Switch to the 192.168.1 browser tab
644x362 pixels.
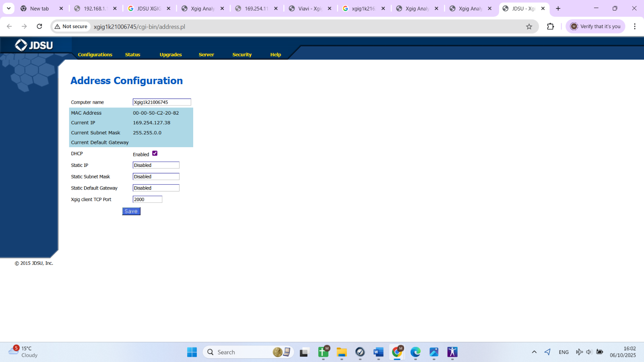coord(95,8)
